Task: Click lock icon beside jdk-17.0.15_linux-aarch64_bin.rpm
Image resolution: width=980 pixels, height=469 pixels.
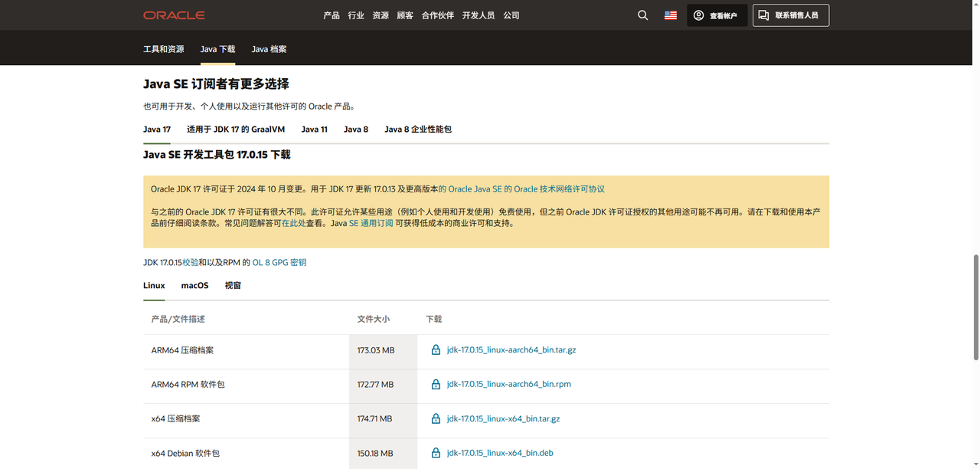Action: click(436, 385)
